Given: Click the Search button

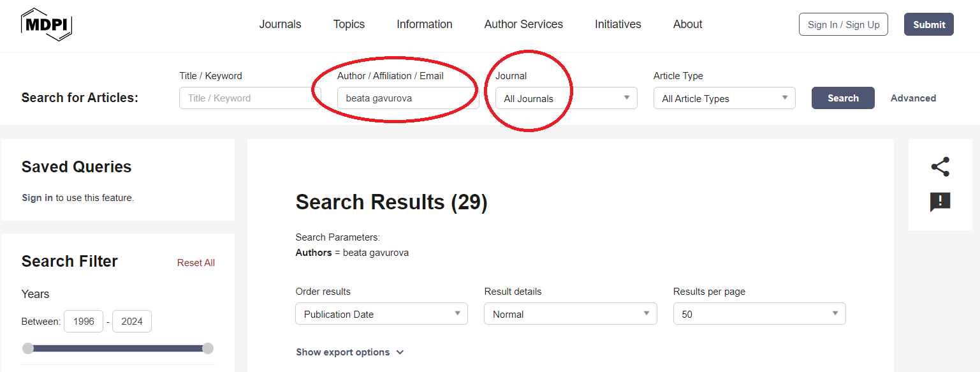Looking at the screenshot, I should (842, 98).
